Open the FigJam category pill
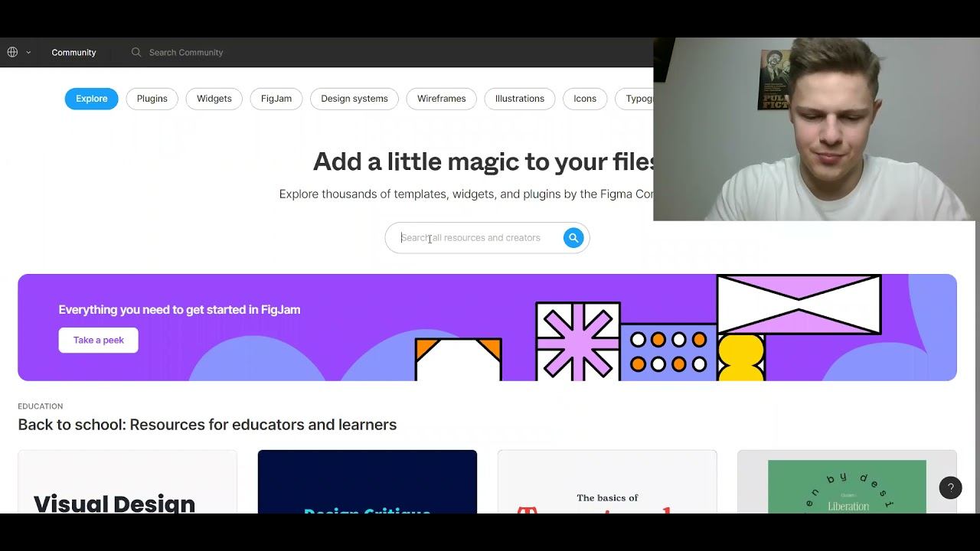This screenshot has height=551, width=980. (276, 99)
